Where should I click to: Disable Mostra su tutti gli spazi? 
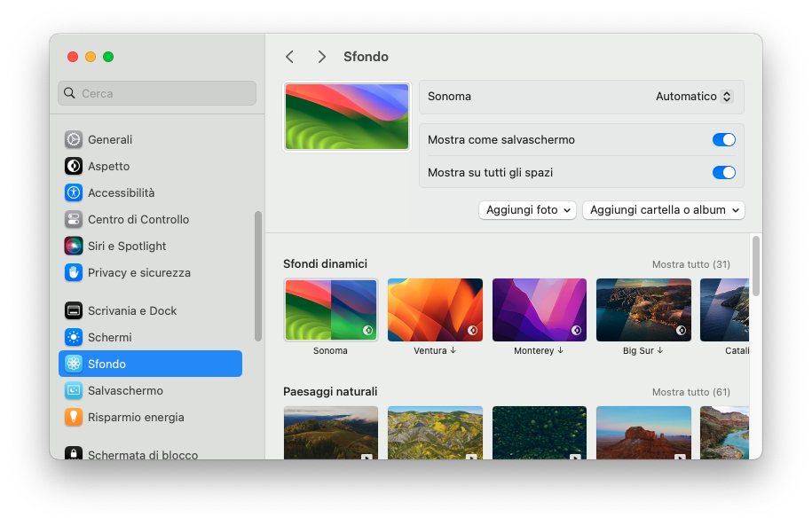coord(723,172)
